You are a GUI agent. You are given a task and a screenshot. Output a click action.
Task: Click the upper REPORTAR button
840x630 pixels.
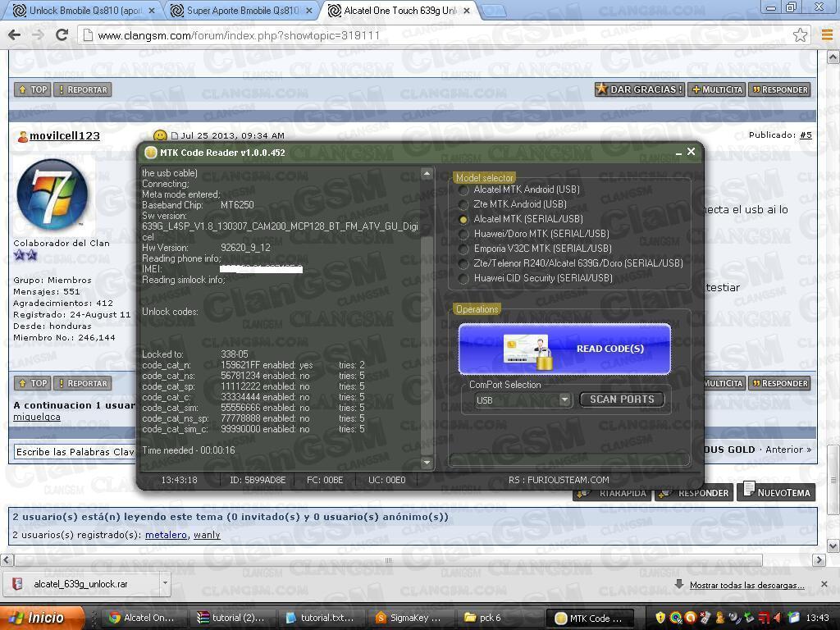click(x=83, y=89)
